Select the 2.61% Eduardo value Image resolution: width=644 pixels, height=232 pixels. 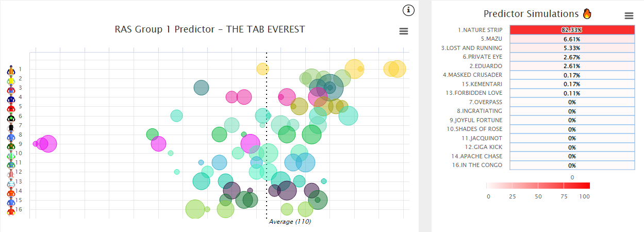click(x=572, y=66)
